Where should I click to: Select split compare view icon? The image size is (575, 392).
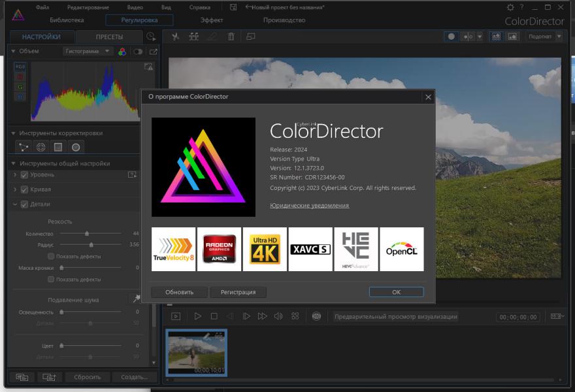[468, 37]
